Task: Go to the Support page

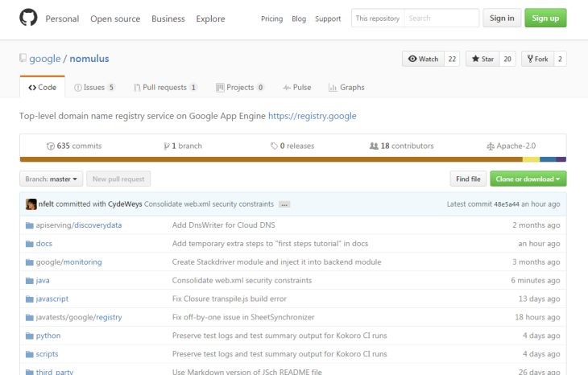Action: coord(328,19)
